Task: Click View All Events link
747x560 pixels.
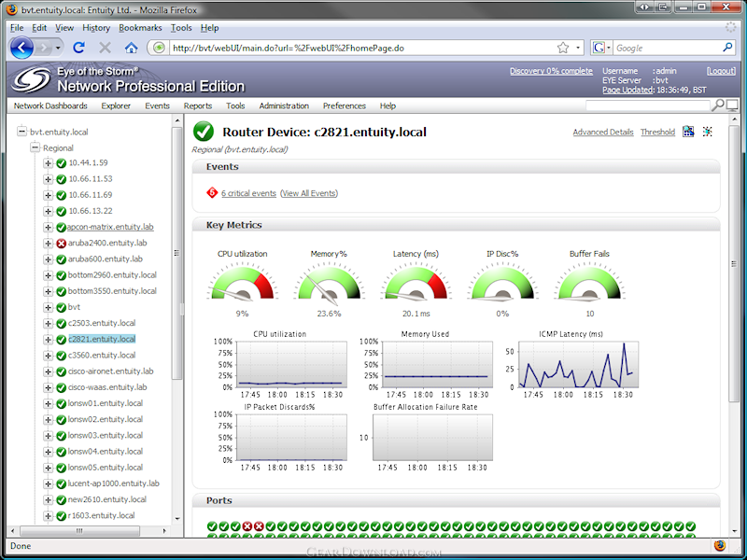Action: (x=309, y=193)
